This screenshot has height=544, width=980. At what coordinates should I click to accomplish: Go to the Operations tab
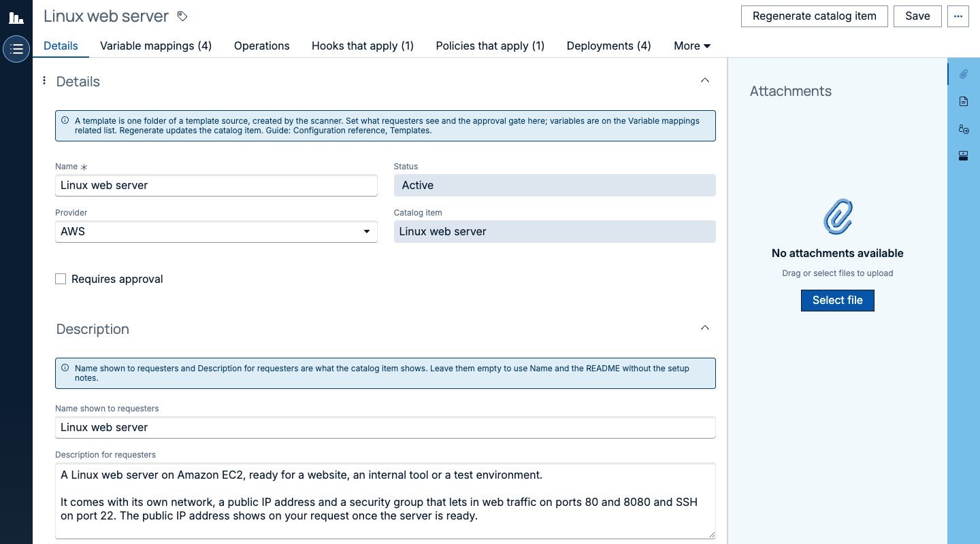tap(262, 46)
